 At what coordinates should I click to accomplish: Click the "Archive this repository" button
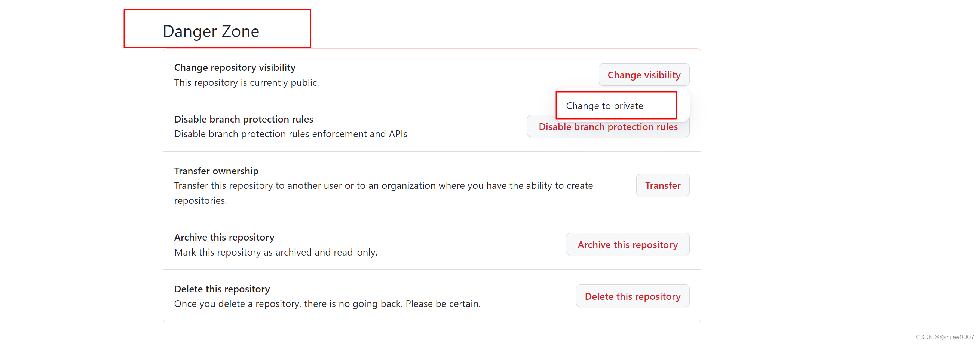(x=627, y=244)
